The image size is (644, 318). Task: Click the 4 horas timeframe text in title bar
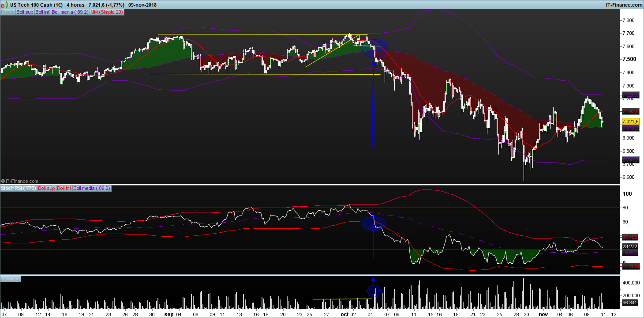coord(76,5)
